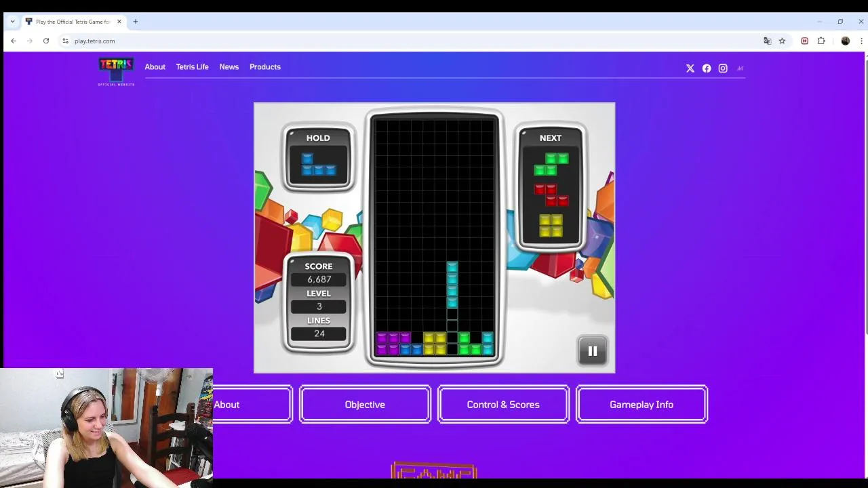Open the browser extensions puzzle icon
The image size is (868, 488).
(821, 41)
